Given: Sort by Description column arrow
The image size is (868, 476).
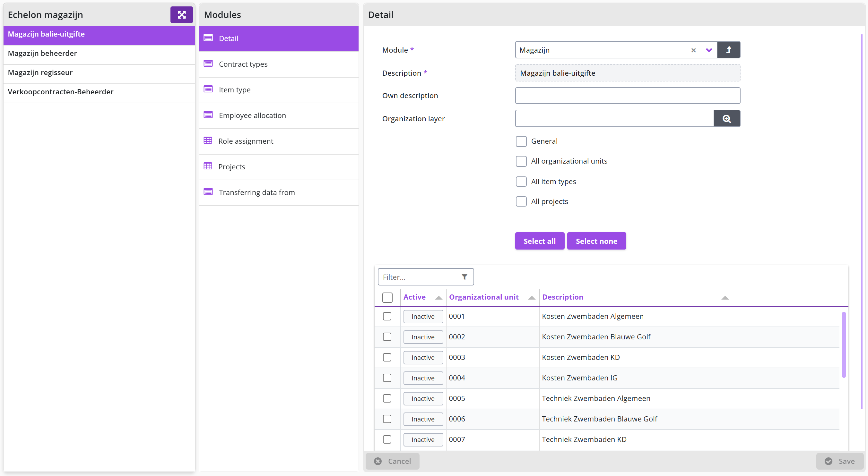Looking at the screenshot, I should (725, 298).
